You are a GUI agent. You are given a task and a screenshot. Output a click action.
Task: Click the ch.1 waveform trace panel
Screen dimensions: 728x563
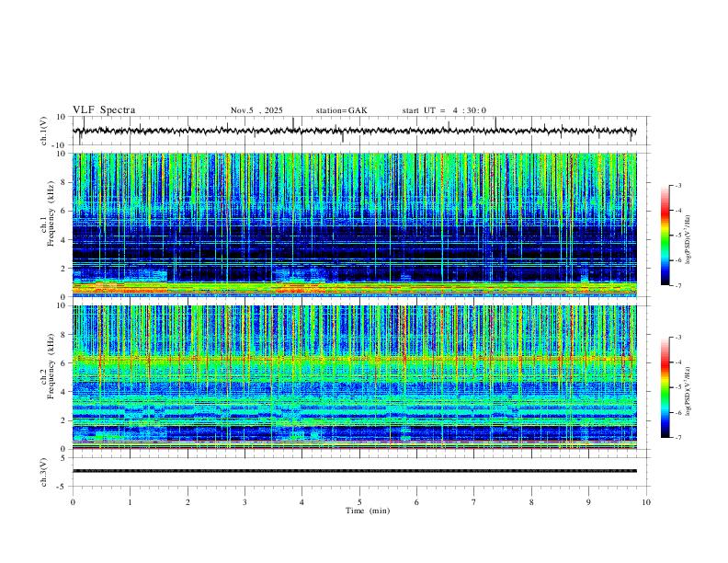coord(361,131)
